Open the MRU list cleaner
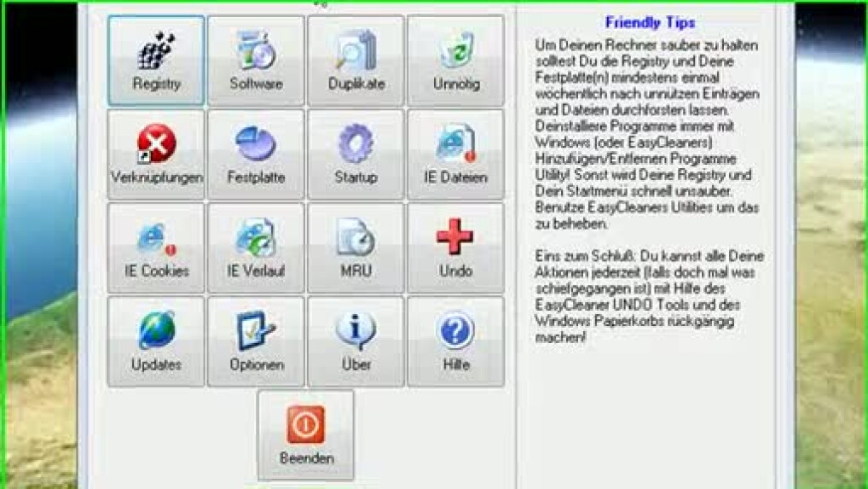This screenshot has width=868, height=489. 356,248
